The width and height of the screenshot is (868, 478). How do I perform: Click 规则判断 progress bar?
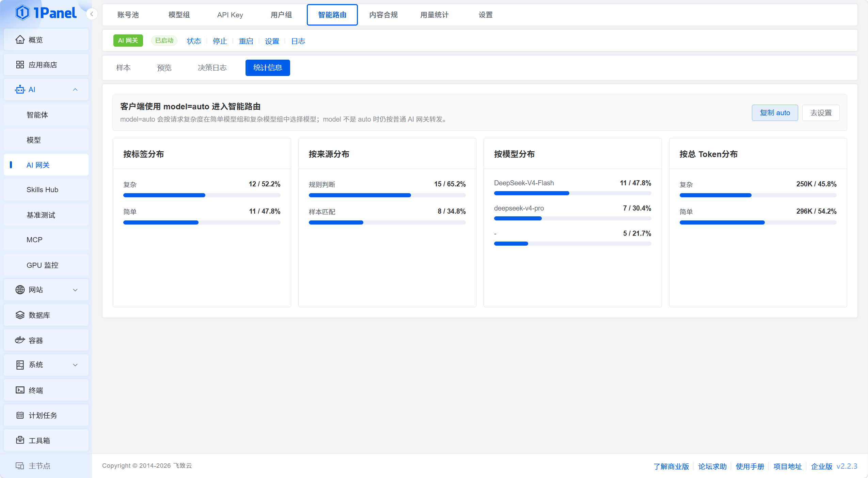[x=387, y=195]
